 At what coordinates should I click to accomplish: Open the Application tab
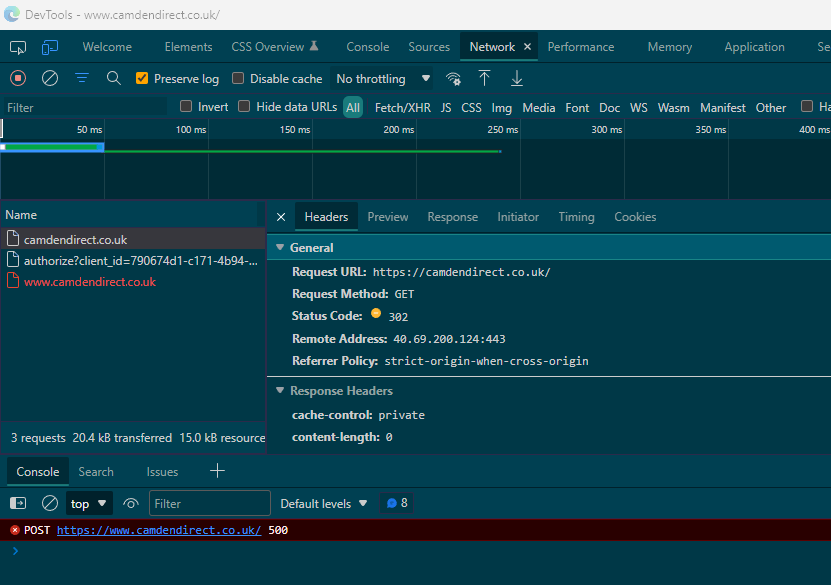(x=754, y=47)
